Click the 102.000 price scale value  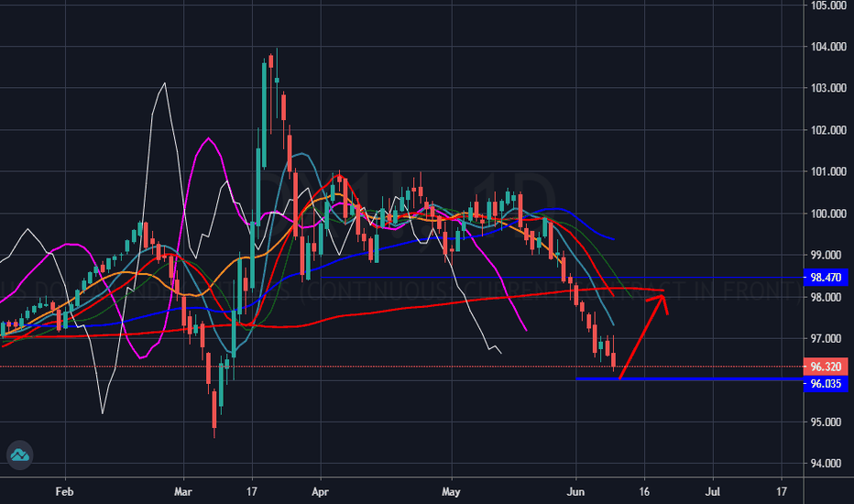point(828,130)
